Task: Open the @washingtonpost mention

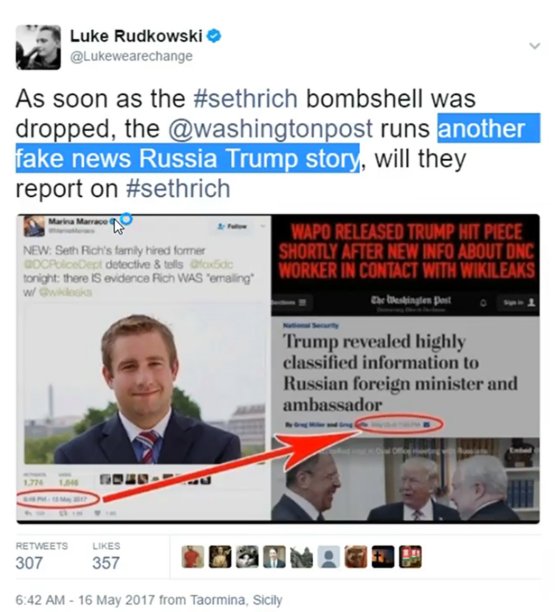Action: tap(270, 128)
